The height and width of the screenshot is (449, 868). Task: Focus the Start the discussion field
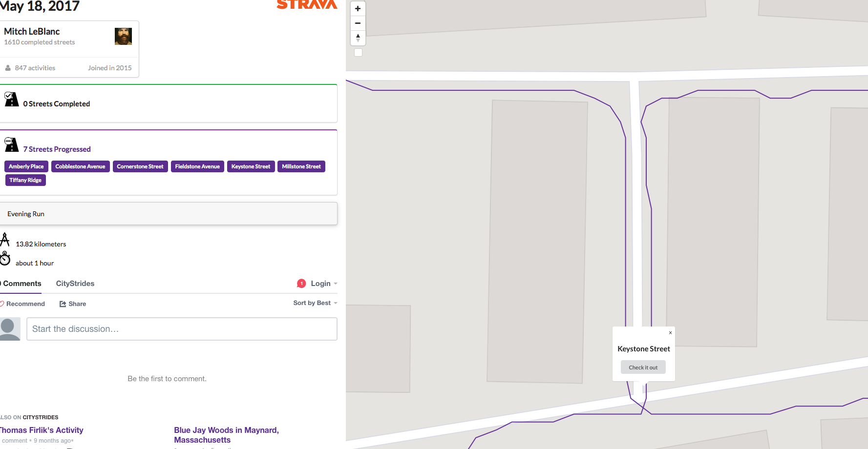(182, 329)
